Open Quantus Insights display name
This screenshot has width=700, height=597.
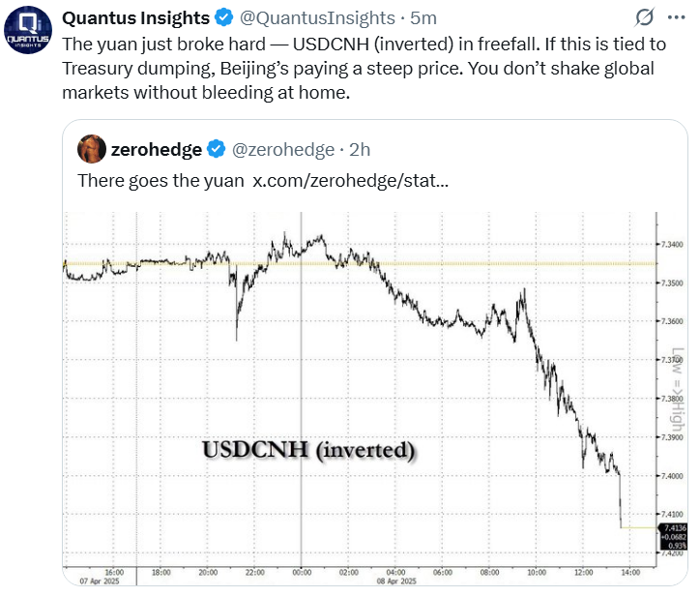click(x=135, y=17)
